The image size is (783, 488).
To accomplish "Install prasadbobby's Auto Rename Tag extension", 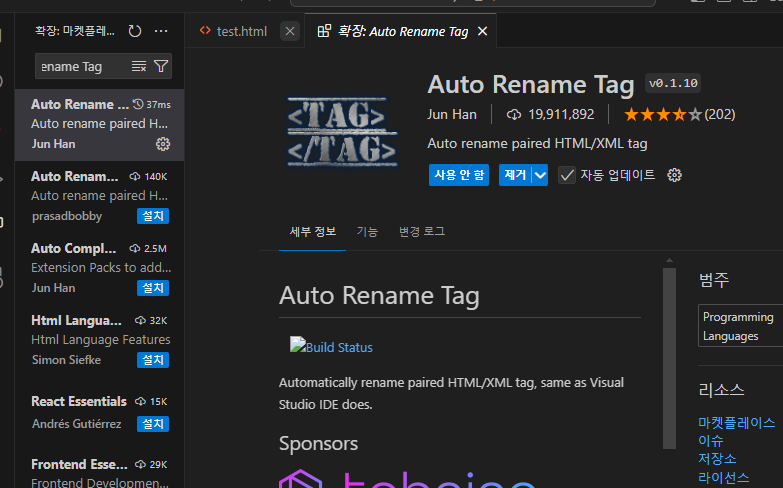I will click(153, 216).
